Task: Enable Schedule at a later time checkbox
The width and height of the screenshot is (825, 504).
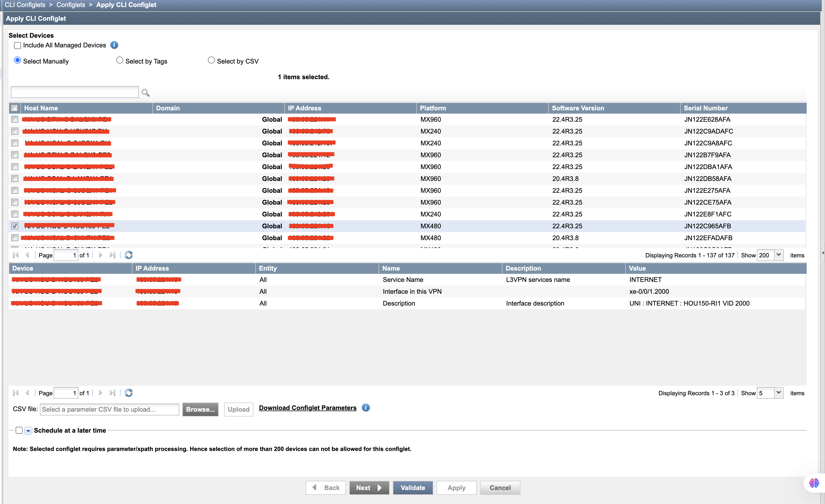Action: click(19, 430)
